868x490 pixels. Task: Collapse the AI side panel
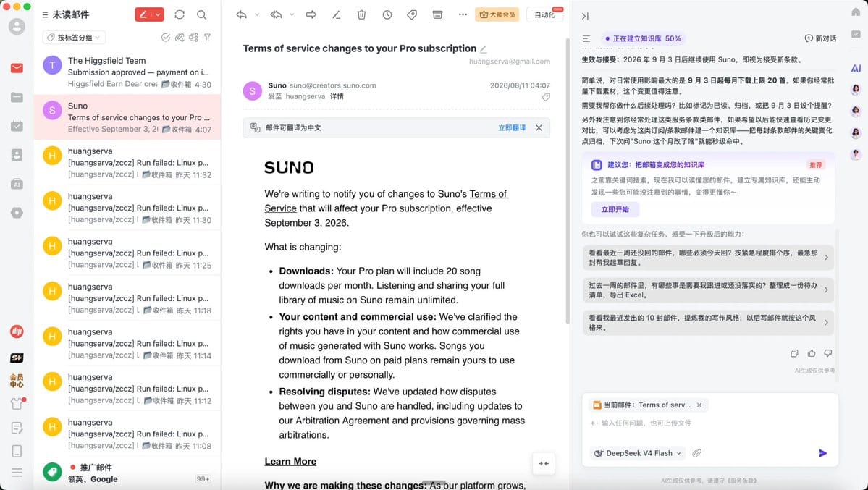585,16
